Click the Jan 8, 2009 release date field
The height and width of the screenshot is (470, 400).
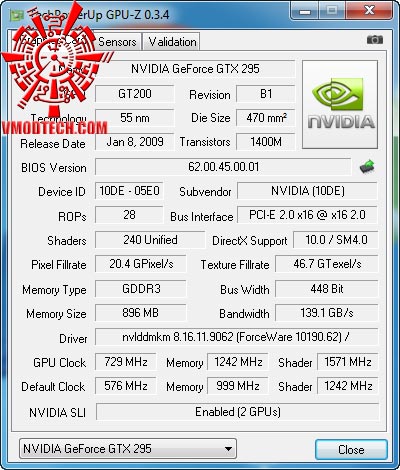135,142
